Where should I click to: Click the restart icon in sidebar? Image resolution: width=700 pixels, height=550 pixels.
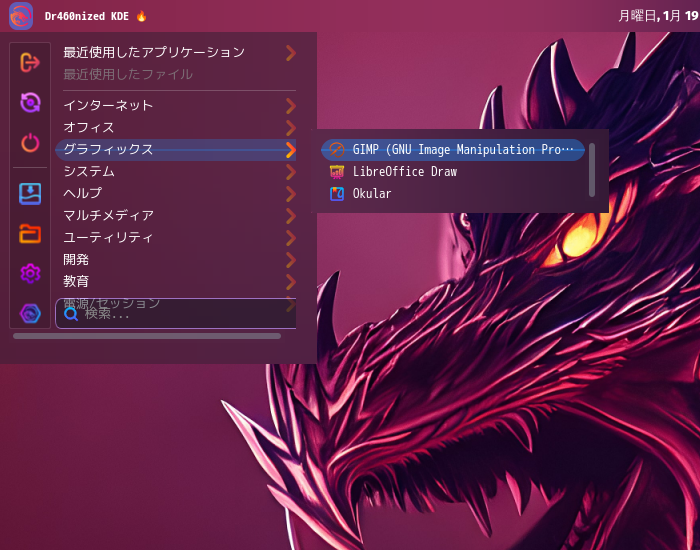coord(30,102)
